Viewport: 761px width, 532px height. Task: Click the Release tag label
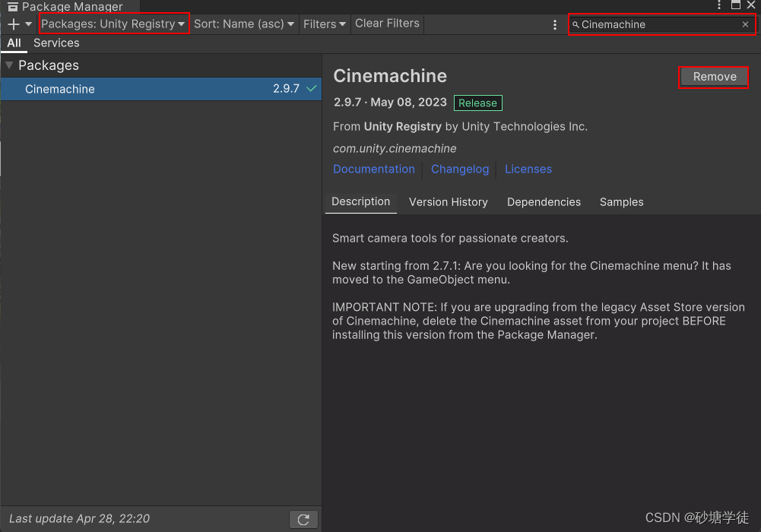(477, 103)
